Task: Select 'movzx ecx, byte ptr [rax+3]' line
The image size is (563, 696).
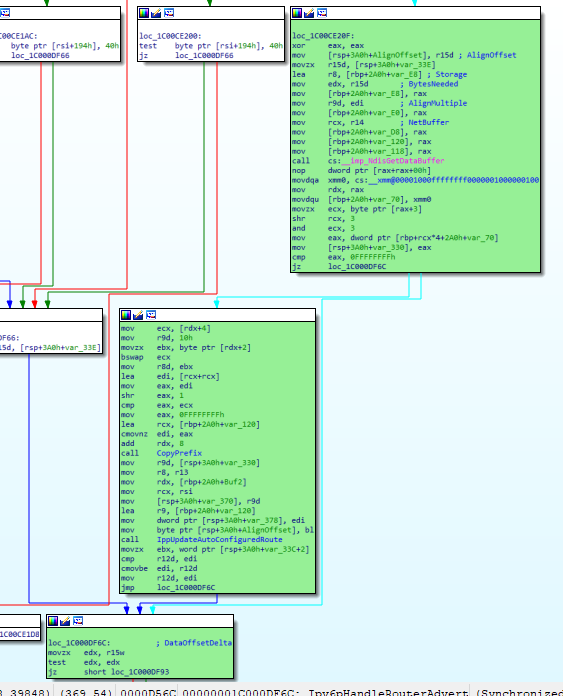Action: 357,209
